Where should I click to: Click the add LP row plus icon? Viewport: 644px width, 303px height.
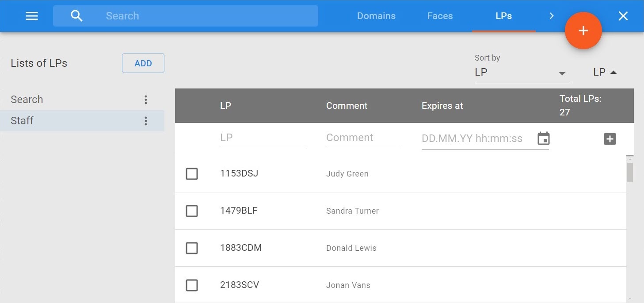[x=610, y=139]
